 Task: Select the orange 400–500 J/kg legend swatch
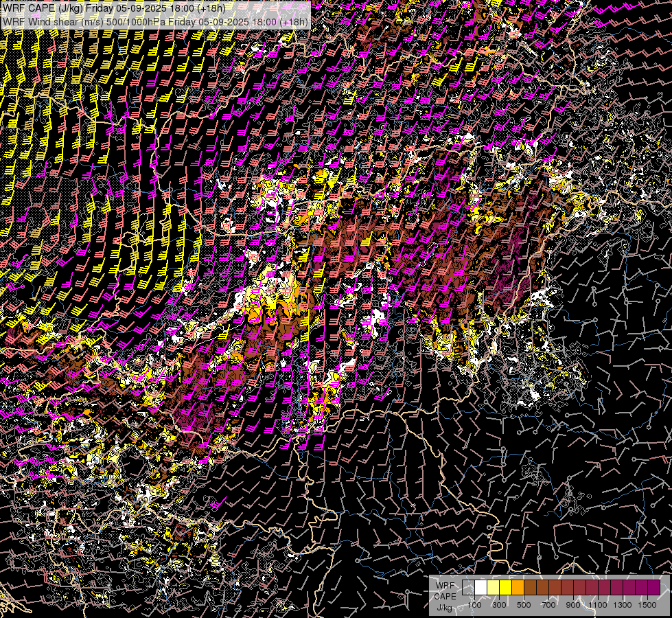pos(518,587)
